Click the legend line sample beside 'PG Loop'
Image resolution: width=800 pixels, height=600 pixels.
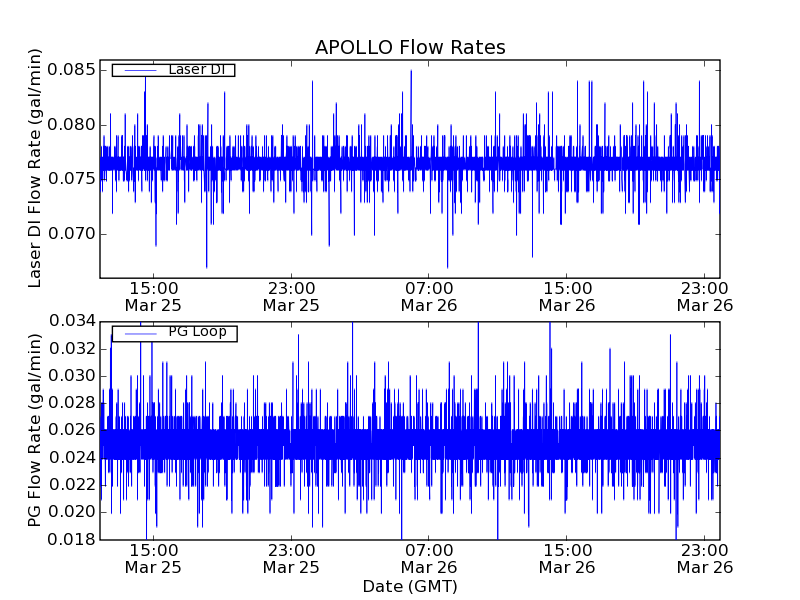click(140, 334)
